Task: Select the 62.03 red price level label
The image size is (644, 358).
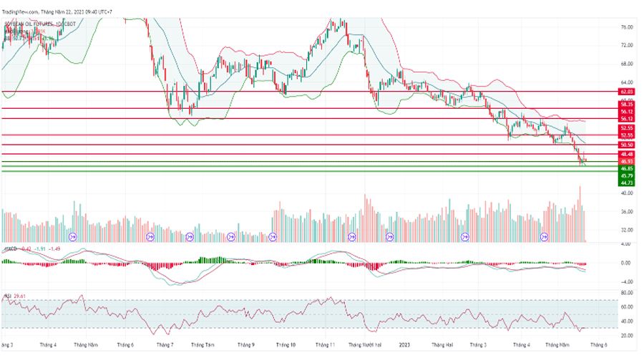Action: [x=627, y=92]
